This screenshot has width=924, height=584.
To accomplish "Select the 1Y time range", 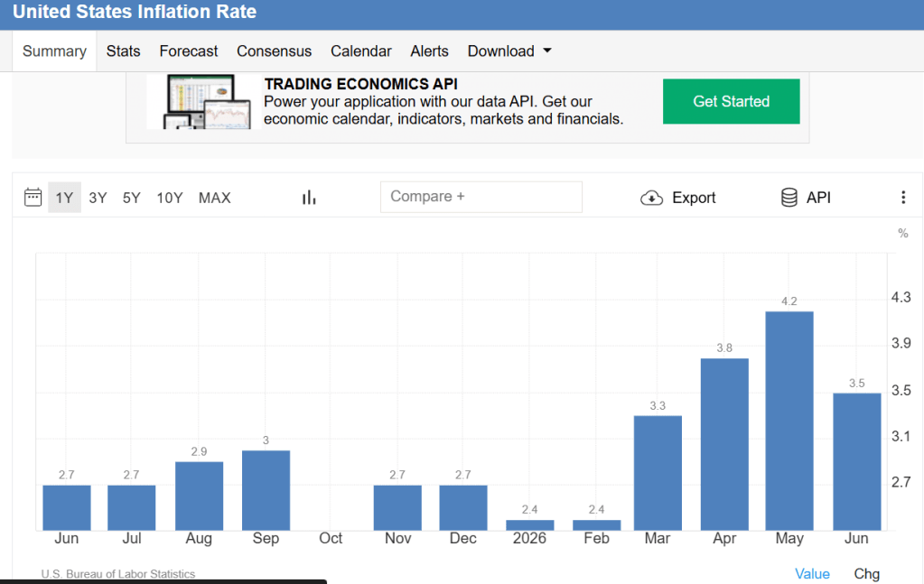I will [x=64, y=198].
